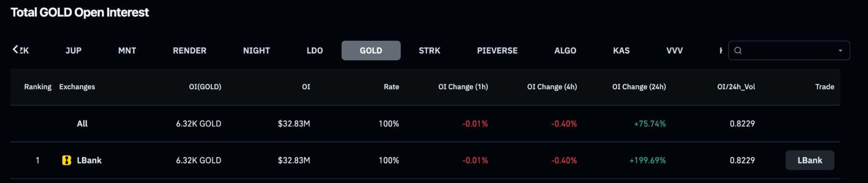This screenshot has width=868, height=183.
Task: Click the left scroll arrow in coin tabs
Action: (15, 49)
